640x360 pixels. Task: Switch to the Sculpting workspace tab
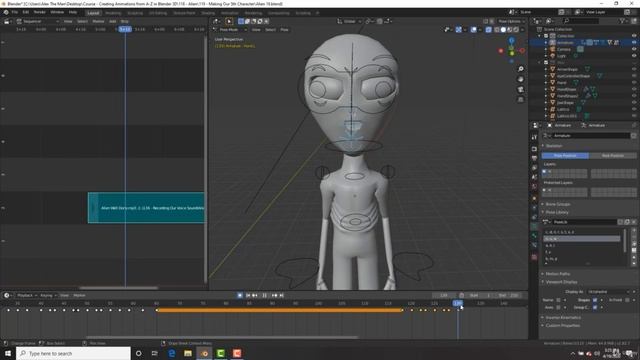(x=135, y=13)
